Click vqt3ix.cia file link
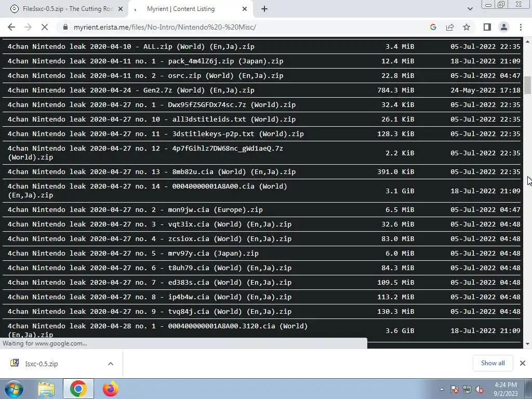This screenshot has height=399, width=532. click(x=150, y=224)
